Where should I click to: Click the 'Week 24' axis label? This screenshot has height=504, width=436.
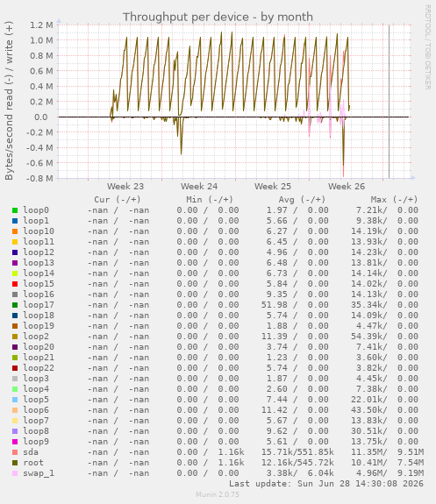[199, 187]
